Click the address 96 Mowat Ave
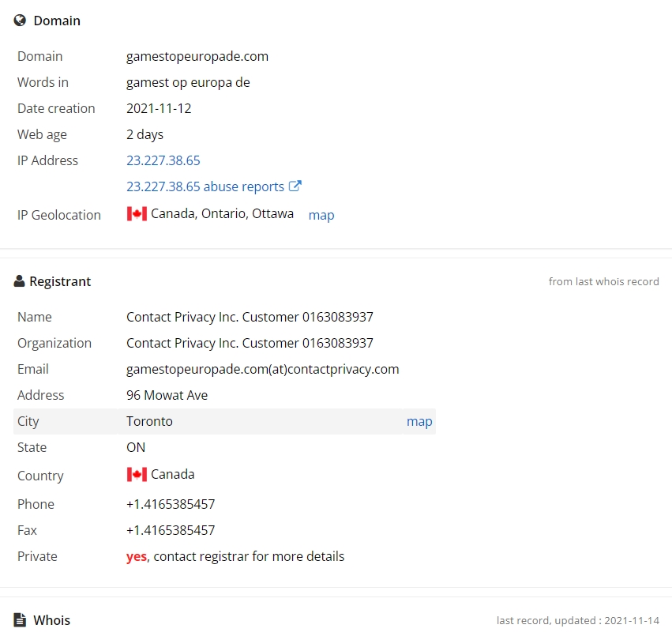 click(x=167, y=395)
